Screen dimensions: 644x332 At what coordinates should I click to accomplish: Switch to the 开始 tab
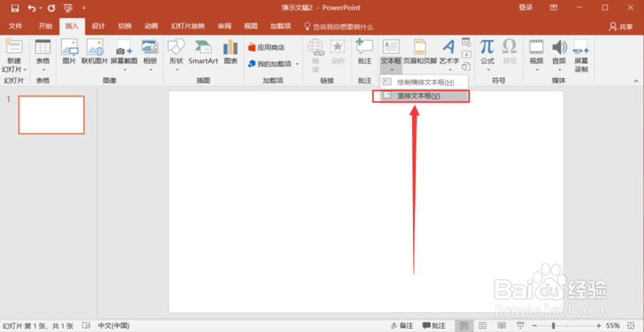pos(45,26)
